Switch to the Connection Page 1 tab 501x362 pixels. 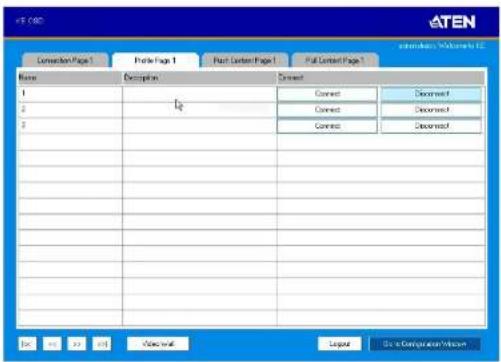65,60
